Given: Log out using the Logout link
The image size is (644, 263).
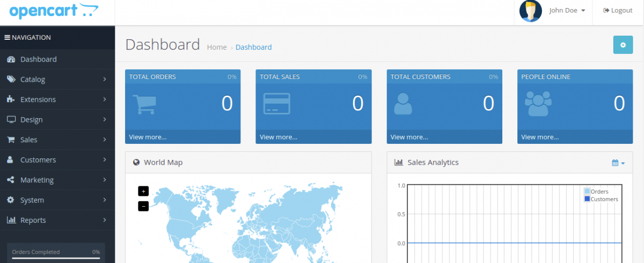Looking at the screenshot, I should point(618,11).
